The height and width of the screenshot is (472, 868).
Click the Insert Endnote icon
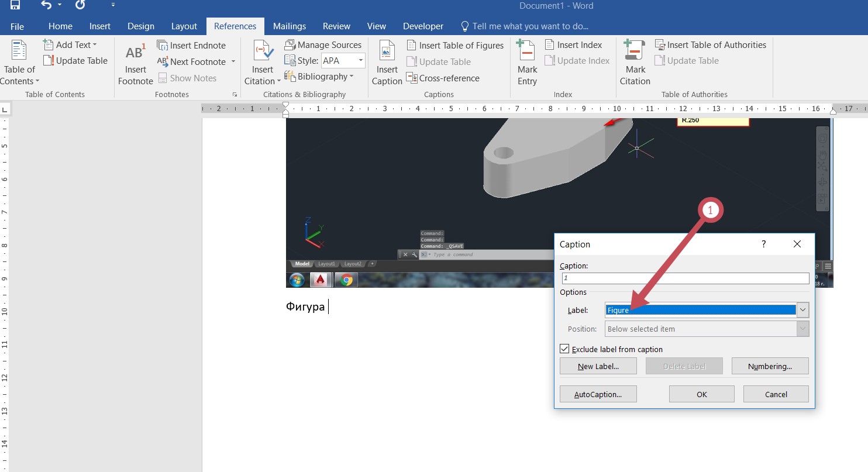point(163,46)
